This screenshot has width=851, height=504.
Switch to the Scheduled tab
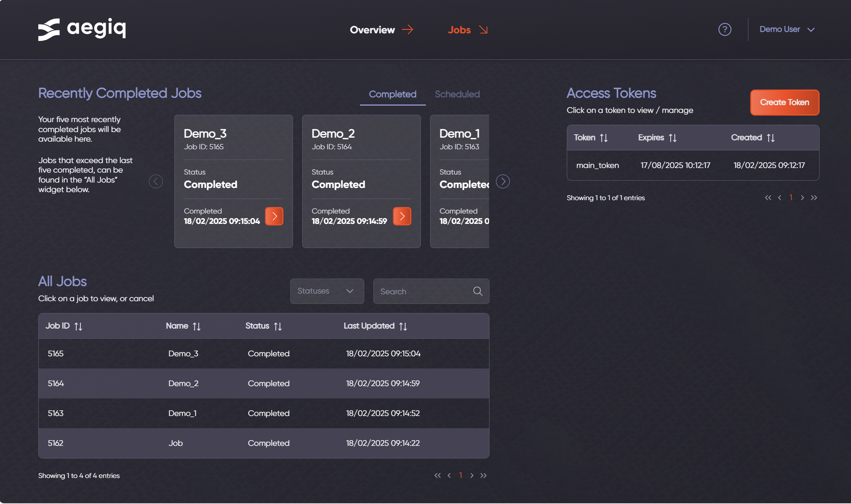tap(457, 94)
